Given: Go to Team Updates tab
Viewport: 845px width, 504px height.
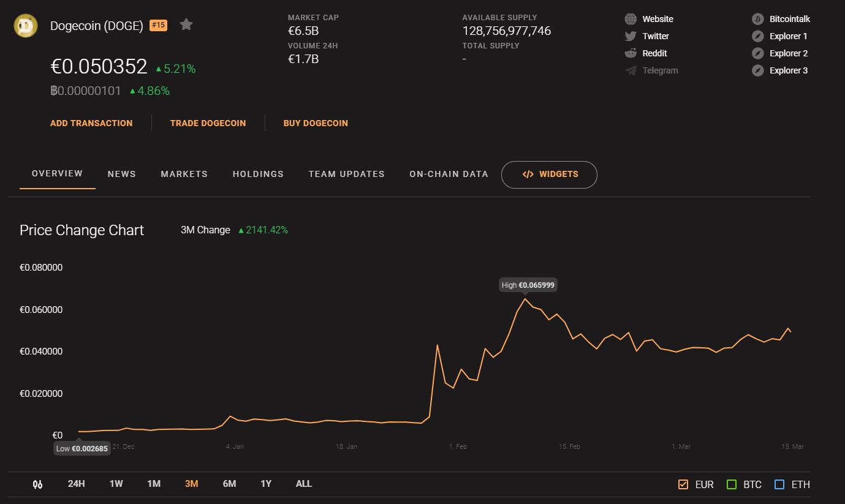Looking at the screenshot, I should click(347, 175).
